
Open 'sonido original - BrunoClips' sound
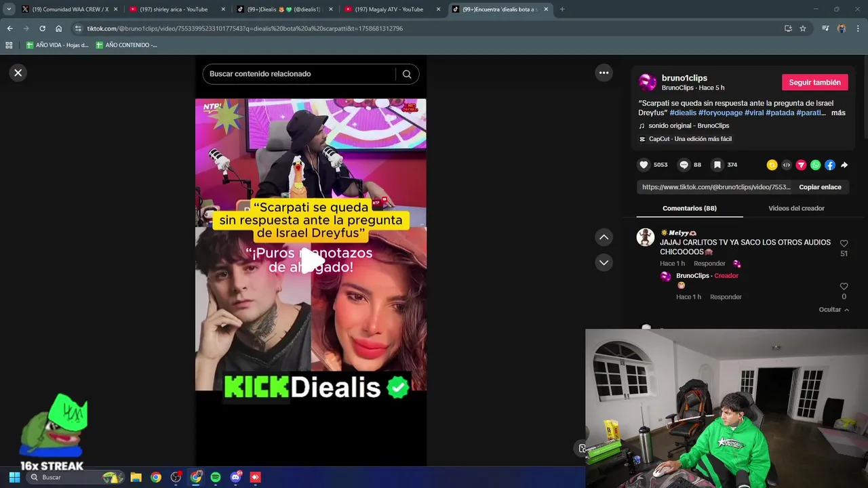click(x=688, y=125)
